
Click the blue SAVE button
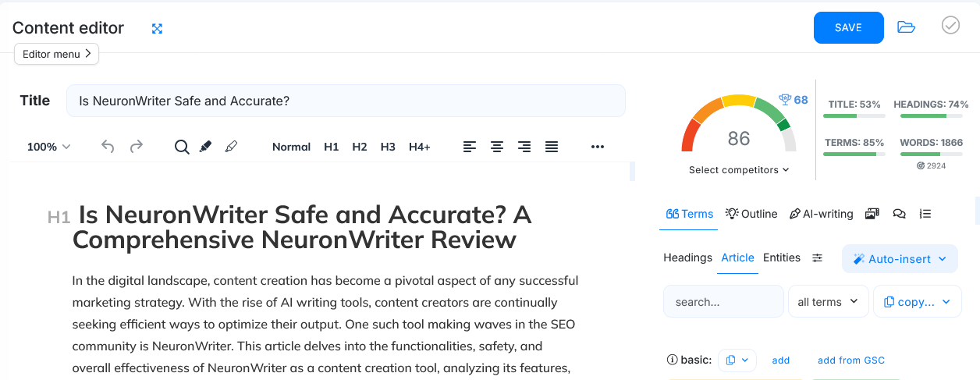click(848, 27)
